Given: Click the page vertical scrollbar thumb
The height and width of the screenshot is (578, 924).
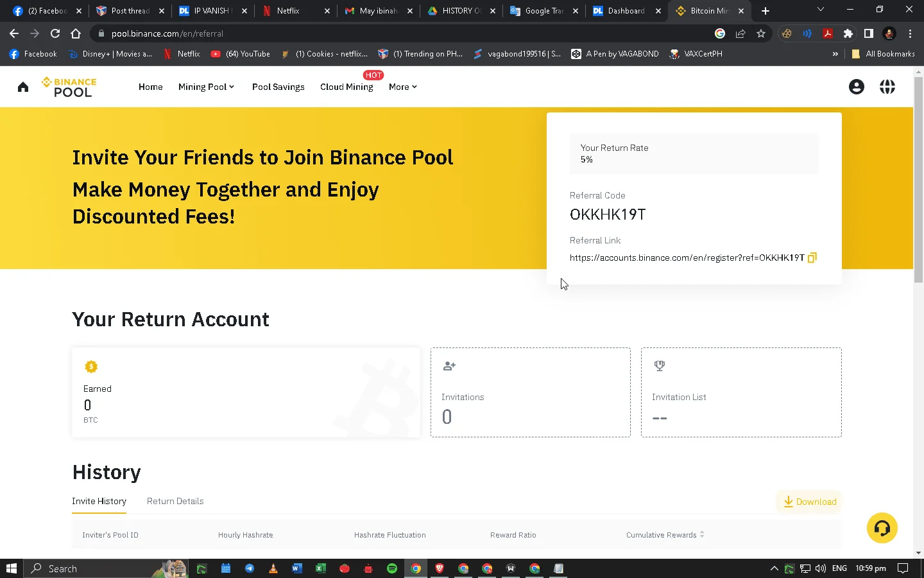Looking at the screenshot, I should 918,180.
